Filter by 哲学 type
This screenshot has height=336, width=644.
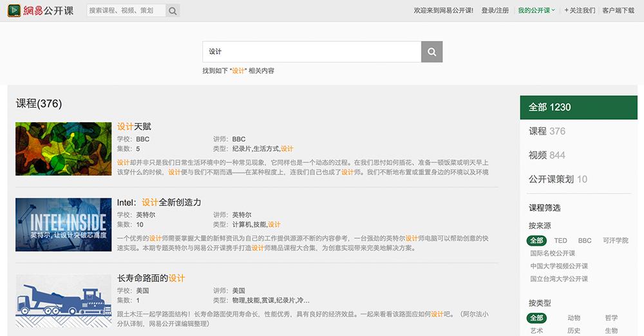[611, 318]
